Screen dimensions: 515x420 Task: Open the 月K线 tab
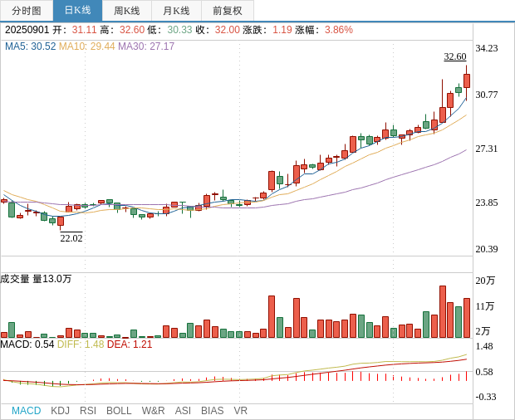(x=176, y=11)
